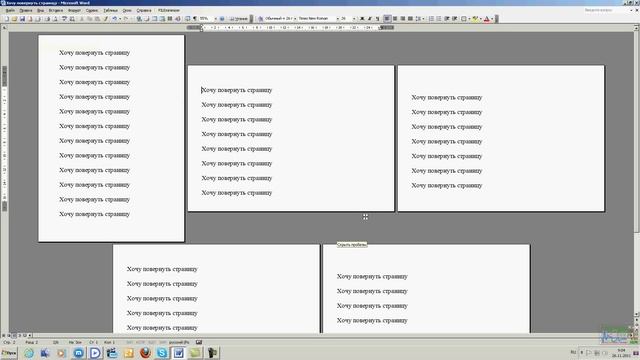Click the Reading mode toolbar button

[238, 19]
